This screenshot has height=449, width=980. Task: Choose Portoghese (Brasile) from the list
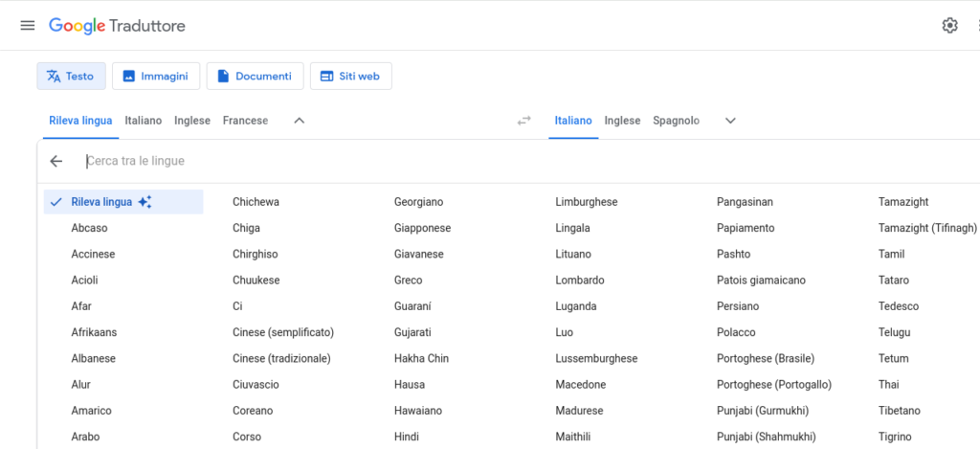765,358
